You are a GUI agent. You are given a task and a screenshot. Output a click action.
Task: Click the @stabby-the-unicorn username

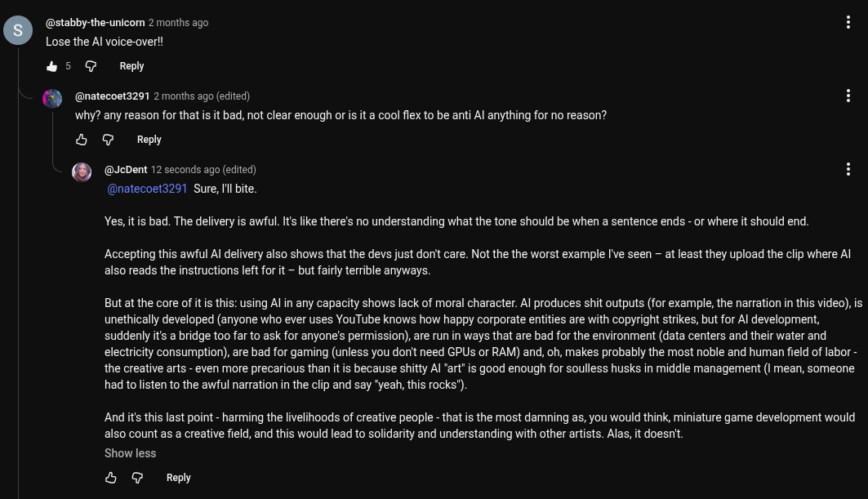pos(95,23)
